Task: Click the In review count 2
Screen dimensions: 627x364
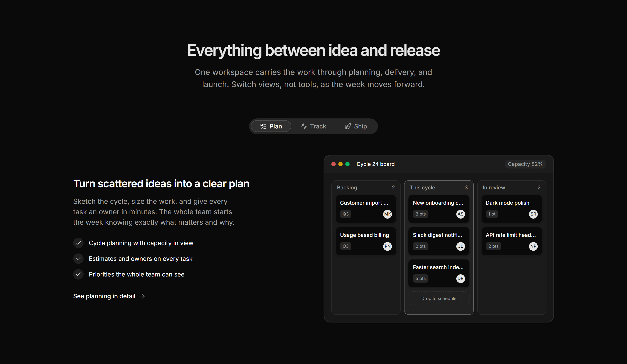Action: 539,188
